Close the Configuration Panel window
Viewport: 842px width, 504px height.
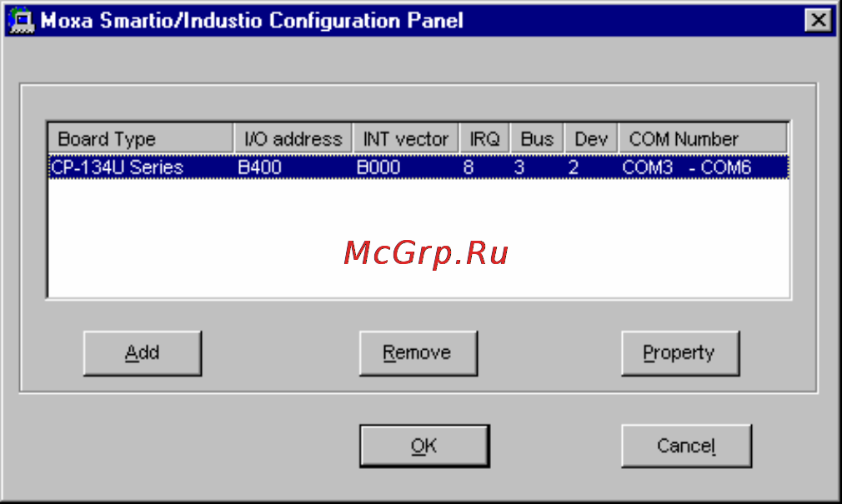[x=819, y=20]
